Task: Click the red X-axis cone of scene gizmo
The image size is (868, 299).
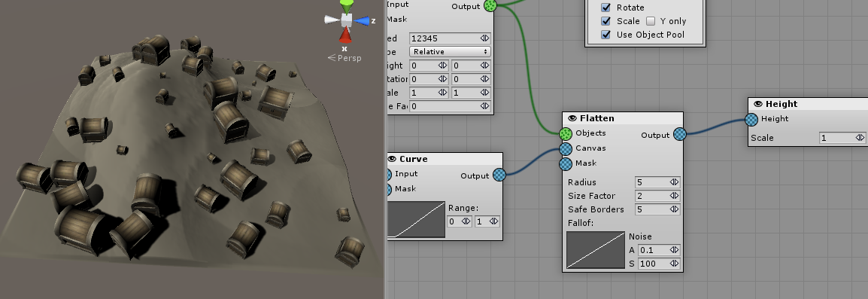Action: pos(345,35)
